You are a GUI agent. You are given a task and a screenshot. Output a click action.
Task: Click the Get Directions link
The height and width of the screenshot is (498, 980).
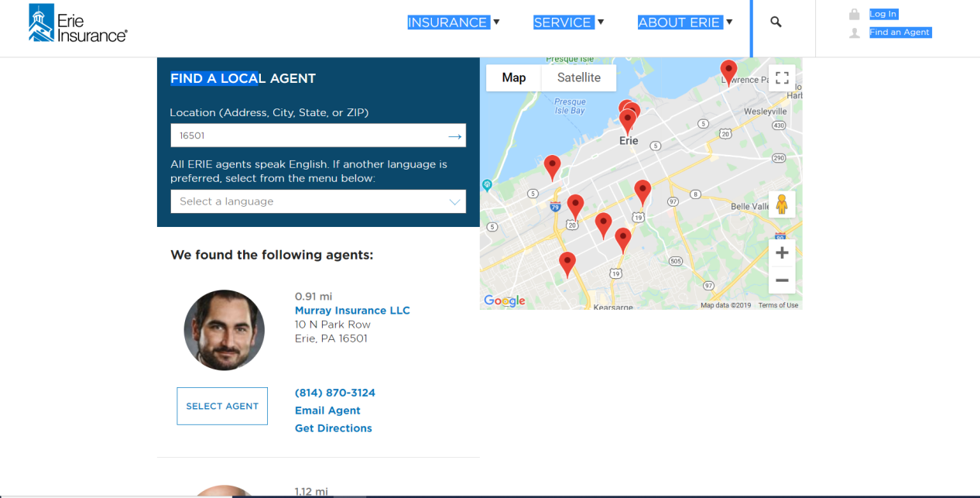click(x=334, y=428)
